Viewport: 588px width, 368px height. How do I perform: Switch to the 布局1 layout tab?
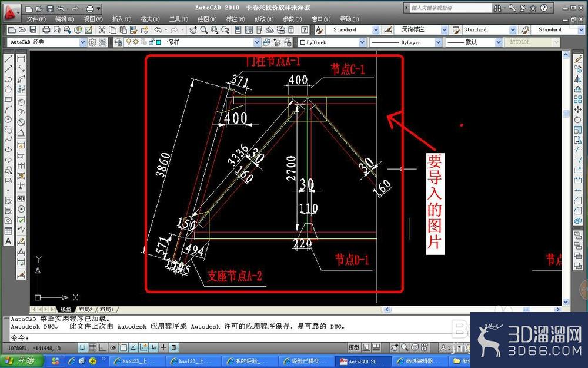[x=106, y=310]
